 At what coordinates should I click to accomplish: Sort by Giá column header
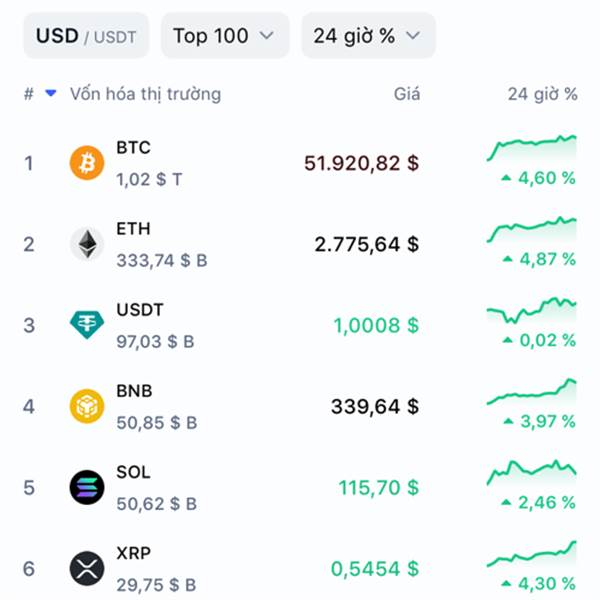[407, 94]
